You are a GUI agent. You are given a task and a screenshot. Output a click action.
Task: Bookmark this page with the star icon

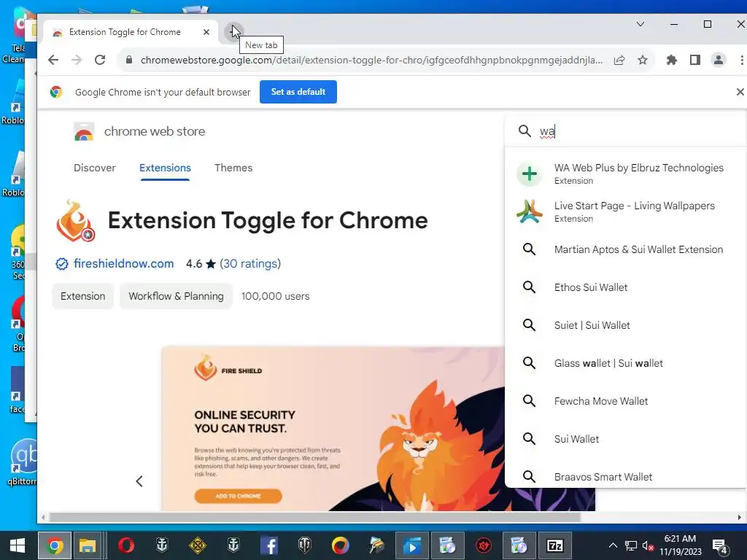(643, 60)
